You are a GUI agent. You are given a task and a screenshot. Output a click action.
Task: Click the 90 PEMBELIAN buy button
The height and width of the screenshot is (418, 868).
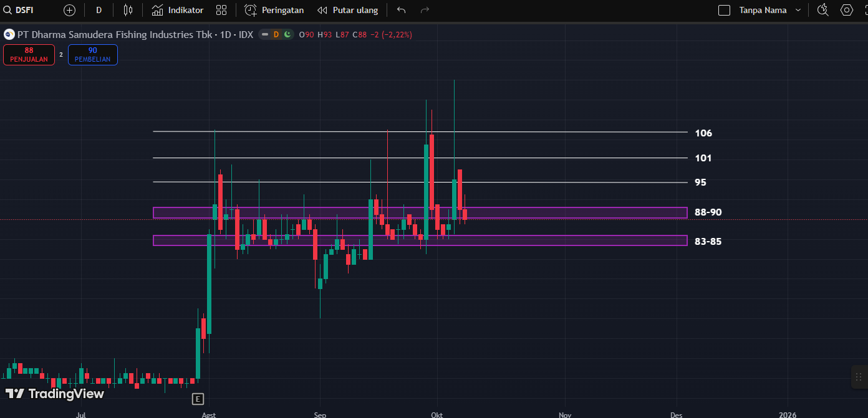point(92,55)
